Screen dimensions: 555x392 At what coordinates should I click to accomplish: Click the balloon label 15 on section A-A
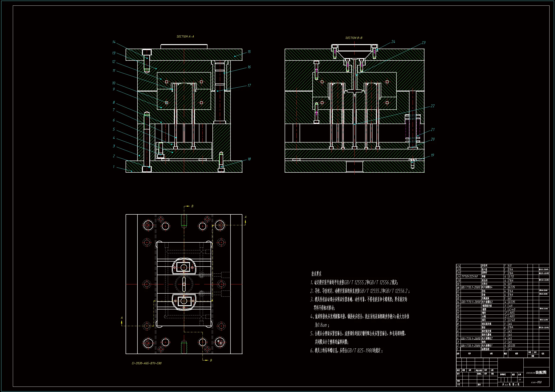249,52
